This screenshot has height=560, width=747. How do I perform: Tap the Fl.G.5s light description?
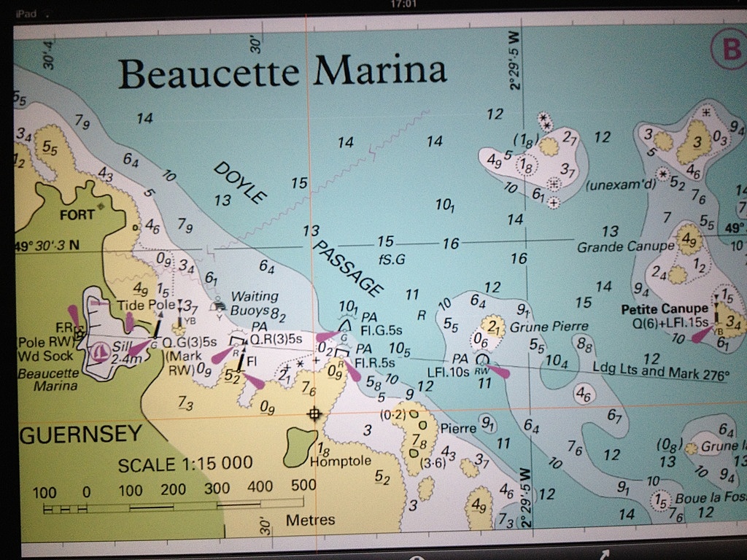pyautogui.click(x=381, y=330)
